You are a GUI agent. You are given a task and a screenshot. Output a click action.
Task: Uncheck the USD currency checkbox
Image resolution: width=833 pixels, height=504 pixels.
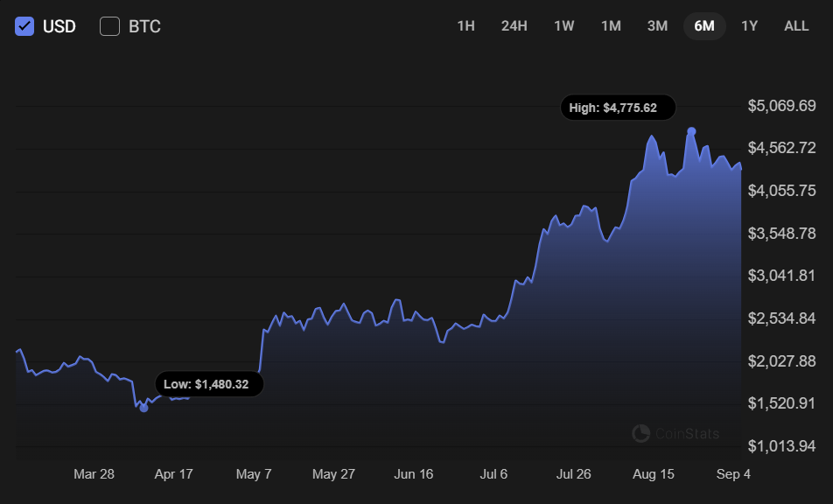click(x=25, y=26)
